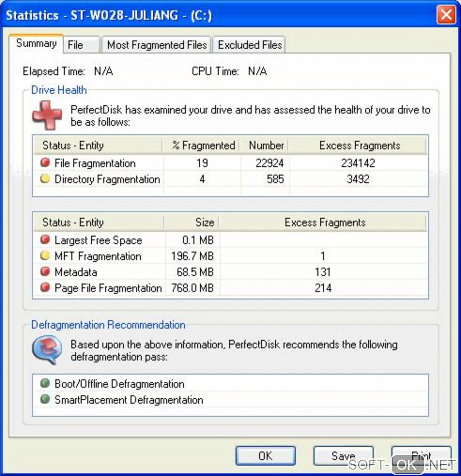461x476 pixels.
Task: Select the Metadata row label
Action: 76,272
